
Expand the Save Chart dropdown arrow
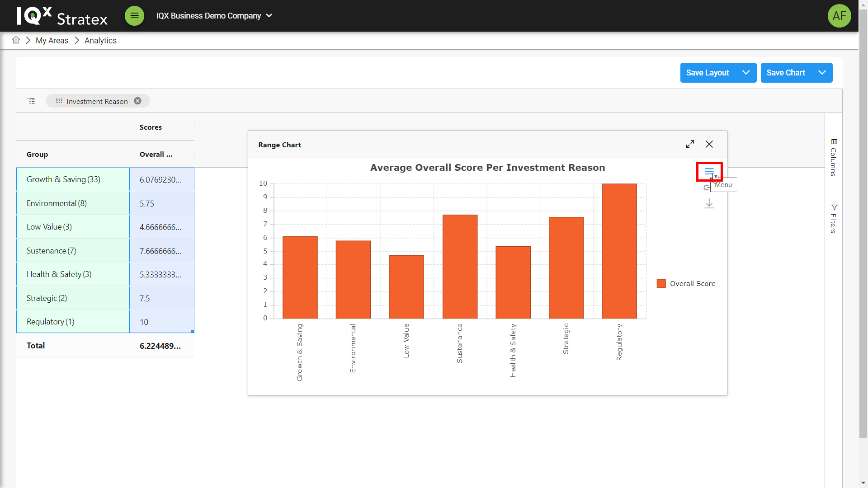click(822, 73)
